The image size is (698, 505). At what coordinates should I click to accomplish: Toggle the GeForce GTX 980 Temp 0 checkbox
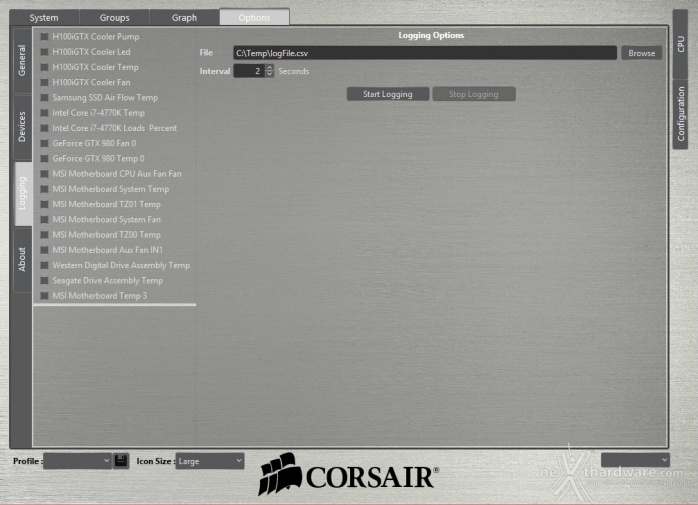click(x=44, y=159)
